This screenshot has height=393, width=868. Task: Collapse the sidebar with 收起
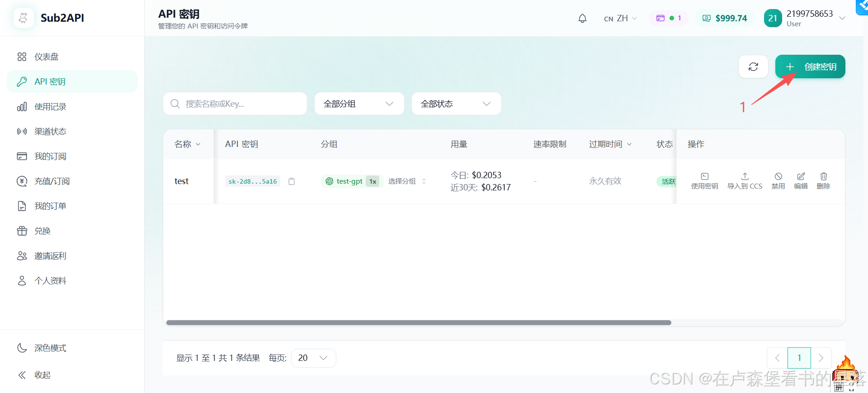click(x=72, y=375)
